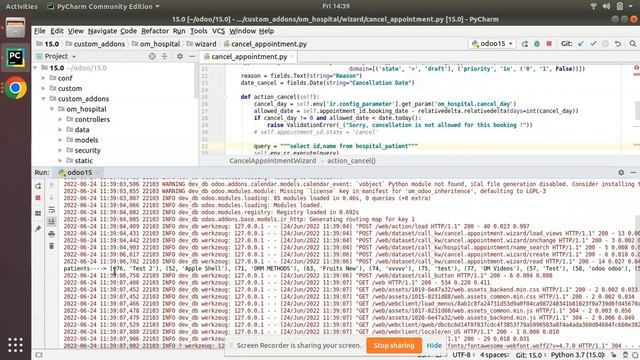The image size is (640, 360).
Task: Open Search Everywhere magnifier icon
Action: pos(633,44)
